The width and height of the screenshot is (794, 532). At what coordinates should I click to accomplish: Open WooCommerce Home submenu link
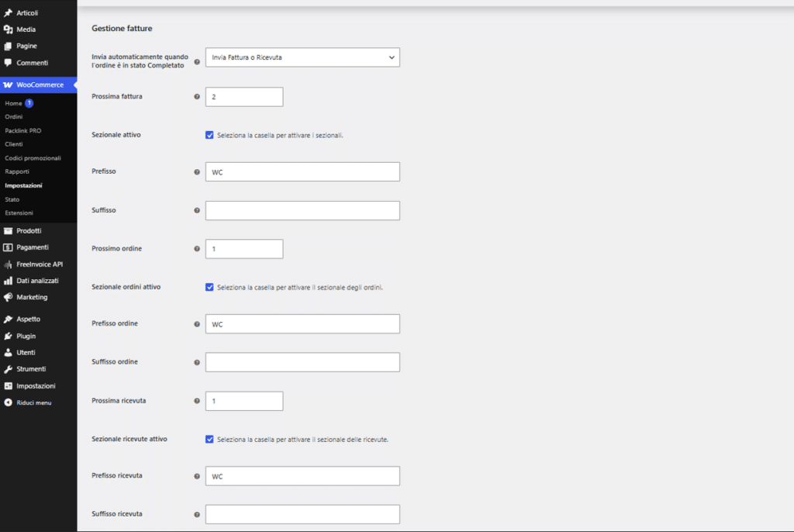pos(14,103)
